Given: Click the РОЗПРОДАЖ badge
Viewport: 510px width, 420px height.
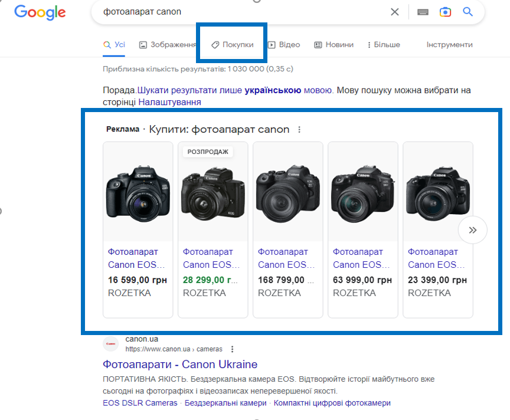Looking at the screenshot, I should coord(208,152).
